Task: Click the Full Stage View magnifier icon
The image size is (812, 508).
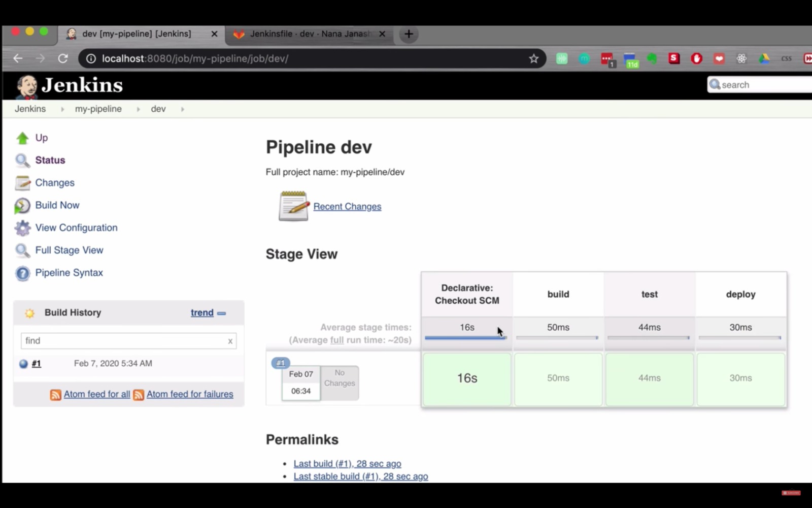Action: coord(22,250)
